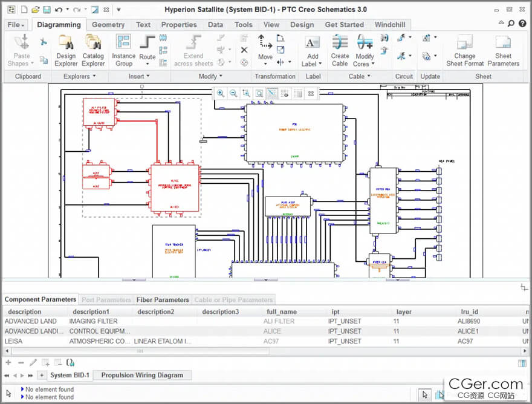The image size is (532, 404).
Task: Jump to the last sheet with the double-right arrow
Action: (x=31, y=376)
